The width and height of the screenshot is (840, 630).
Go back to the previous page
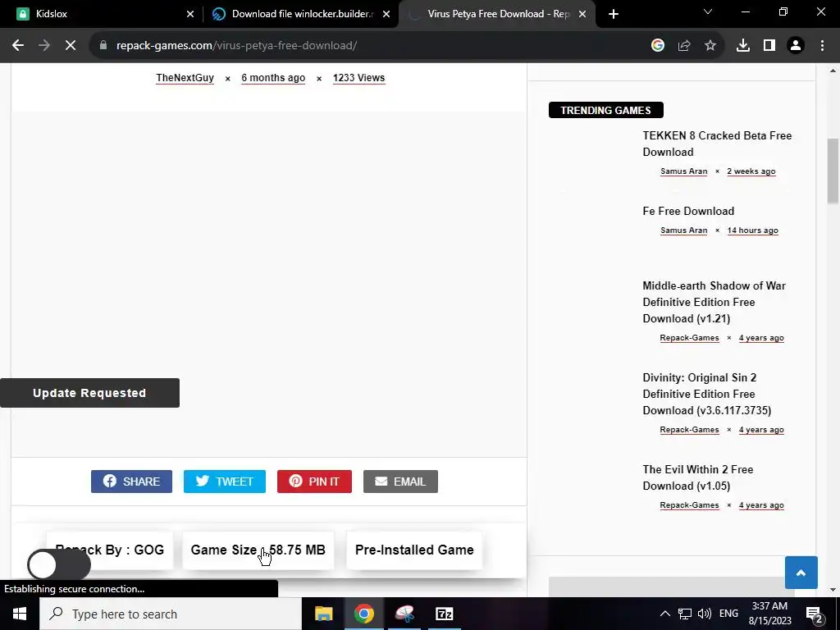[18, 46]
